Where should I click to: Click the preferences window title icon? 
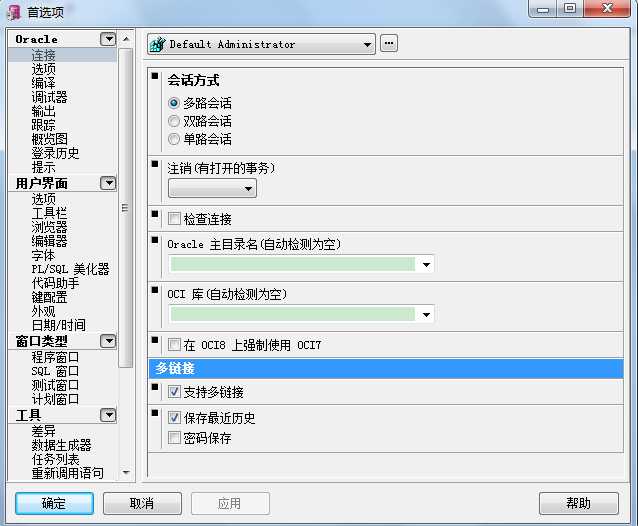coord(14,12)
